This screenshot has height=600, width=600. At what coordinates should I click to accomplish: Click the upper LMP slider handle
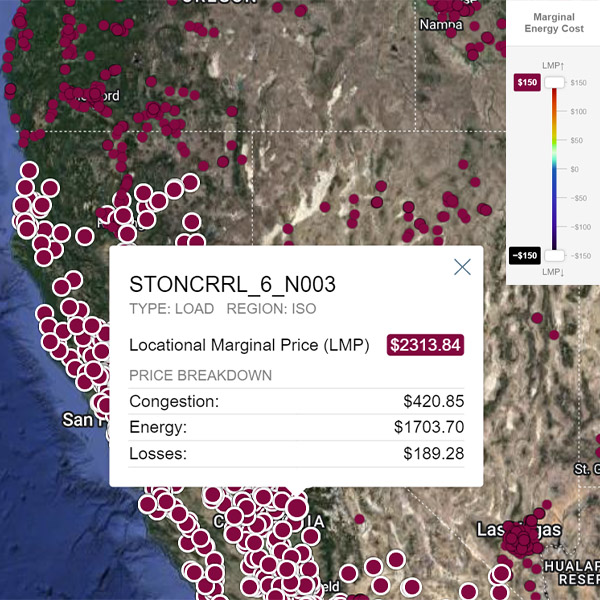[555, 82]
